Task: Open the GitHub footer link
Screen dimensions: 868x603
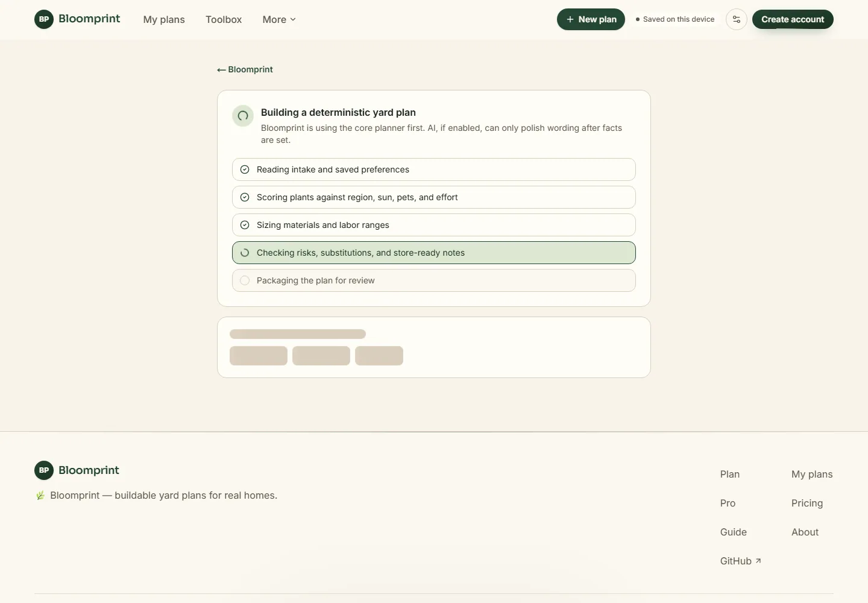Action: pyautogui.click(x=740, y=561)
